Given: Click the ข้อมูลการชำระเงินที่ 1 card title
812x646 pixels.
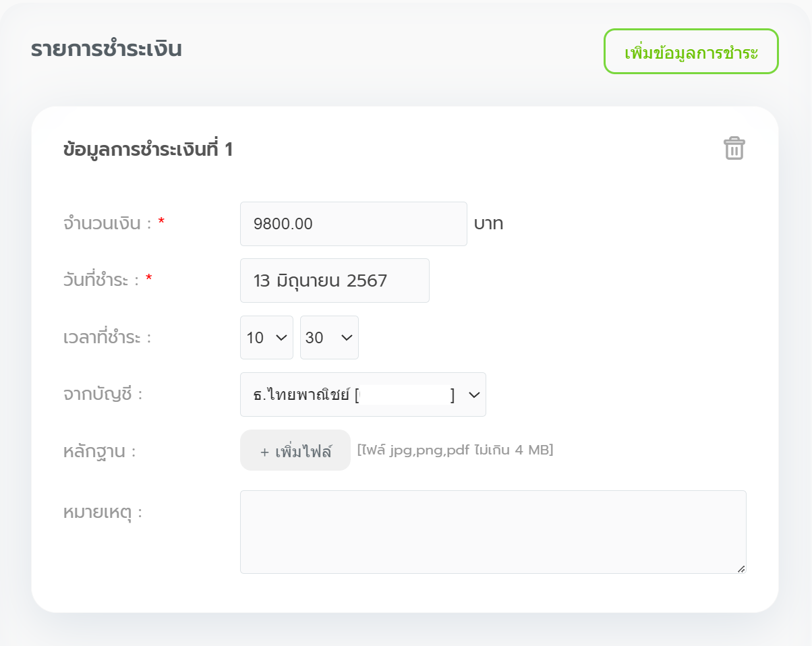Looking at the screenshot, I should pos(148,150).
